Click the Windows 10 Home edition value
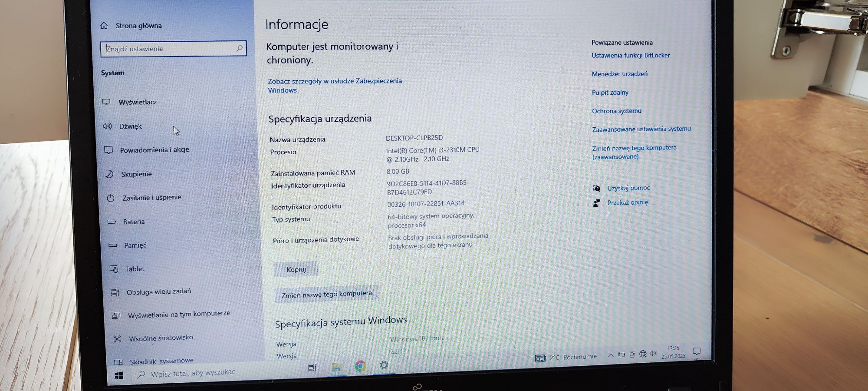Image resolution: width=868 pixels, height=391 pixels. tap(417, 338)
